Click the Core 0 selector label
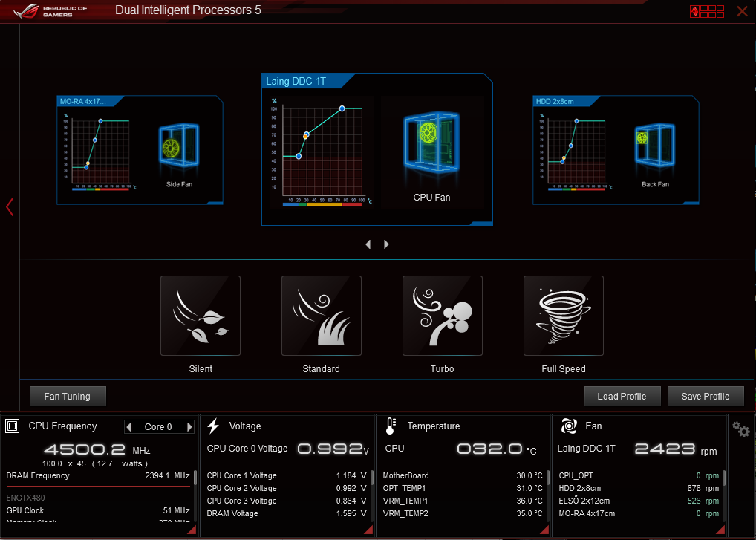This screenshot has width=756, height=540. coord(158,426)
